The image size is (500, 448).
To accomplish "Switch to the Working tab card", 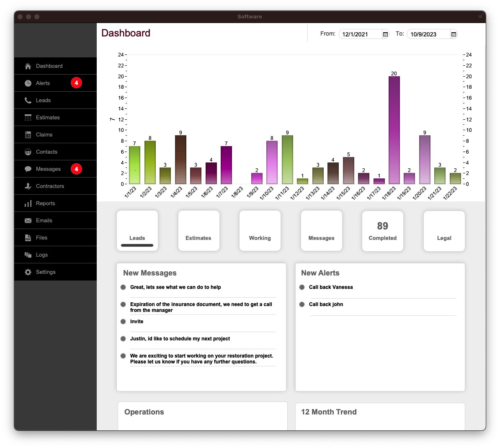I will tap(260, 231).
